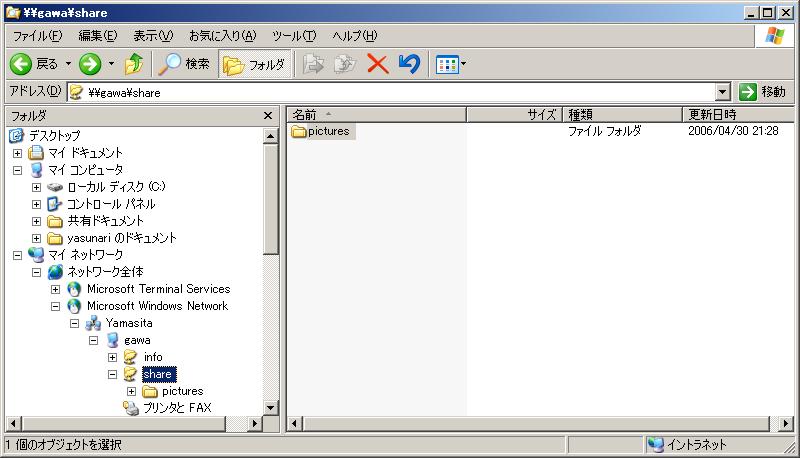The image size is (800, 458).
Task: Go up one folder level
Action: [x=134, y=64]
